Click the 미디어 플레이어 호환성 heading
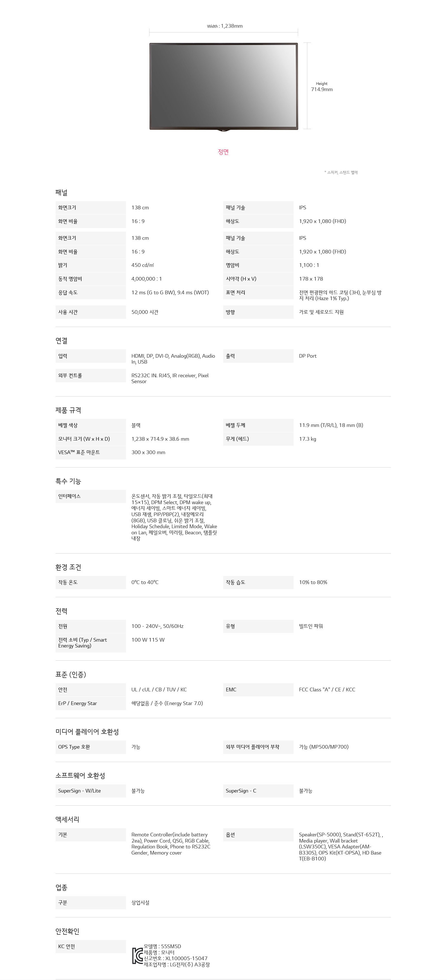 pos(87,732)
